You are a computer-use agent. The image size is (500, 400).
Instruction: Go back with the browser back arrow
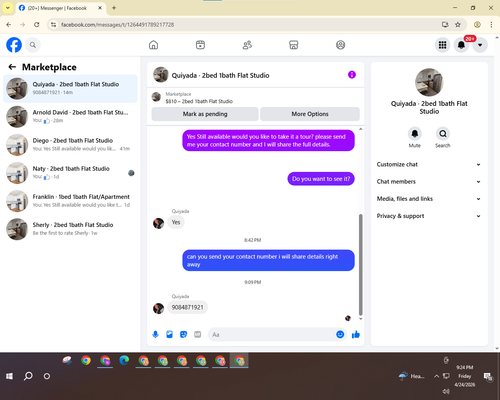[x=9, y=25]
